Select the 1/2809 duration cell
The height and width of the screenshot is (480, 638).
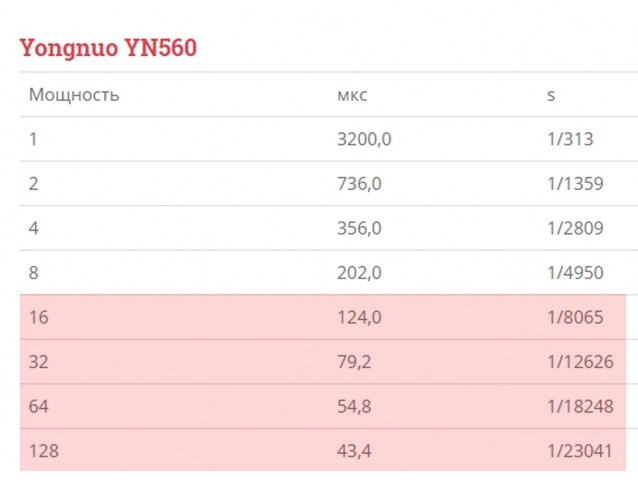[x=575, y=228]
